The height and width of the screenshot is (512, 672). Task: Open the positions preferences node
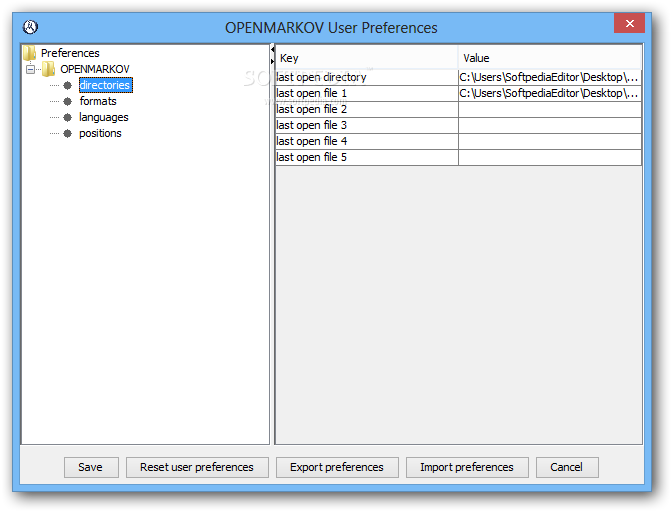coord(100,133)
